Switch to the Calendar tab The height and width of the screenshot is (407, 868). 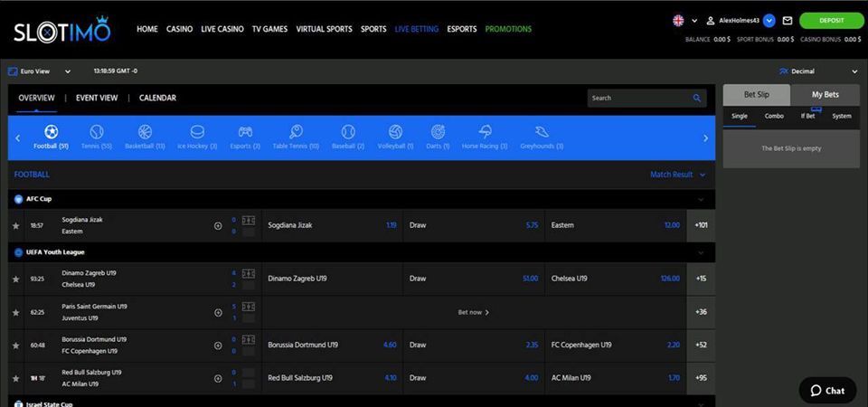[157, 98]
